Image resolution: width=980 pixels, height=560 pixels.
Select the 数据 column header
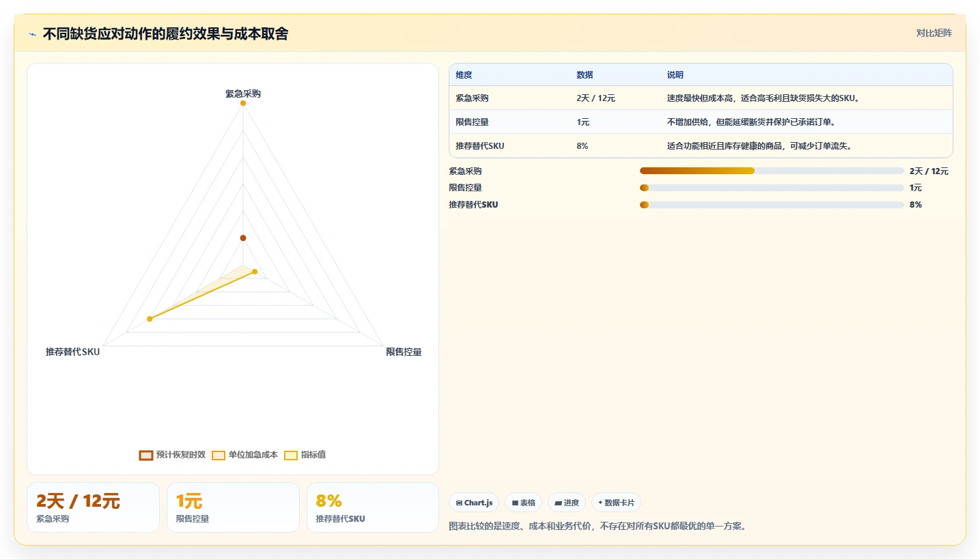click(585, 75)
